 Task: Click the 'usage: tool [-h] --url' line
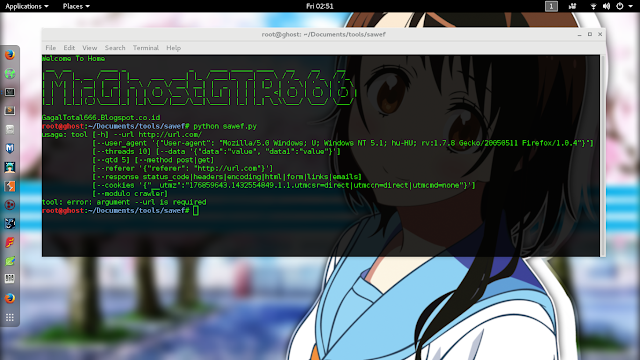coord(122,135)
